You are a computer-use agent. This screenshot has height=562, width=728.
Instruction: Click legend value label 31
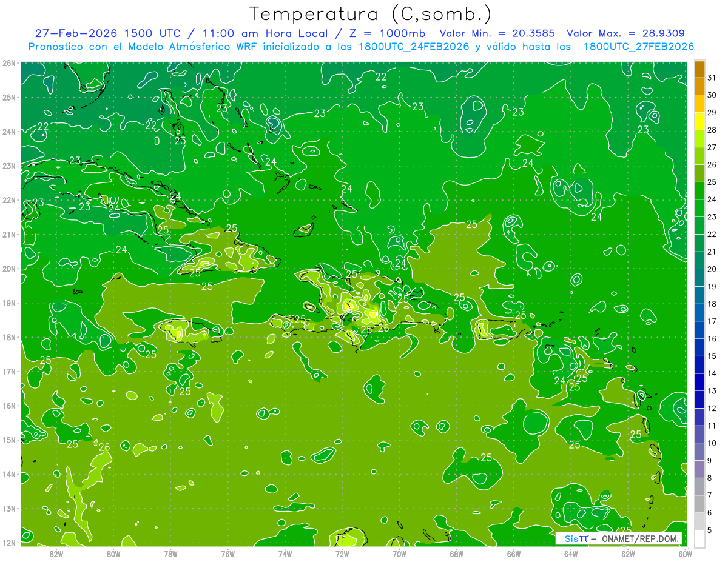tap(712, 77)
